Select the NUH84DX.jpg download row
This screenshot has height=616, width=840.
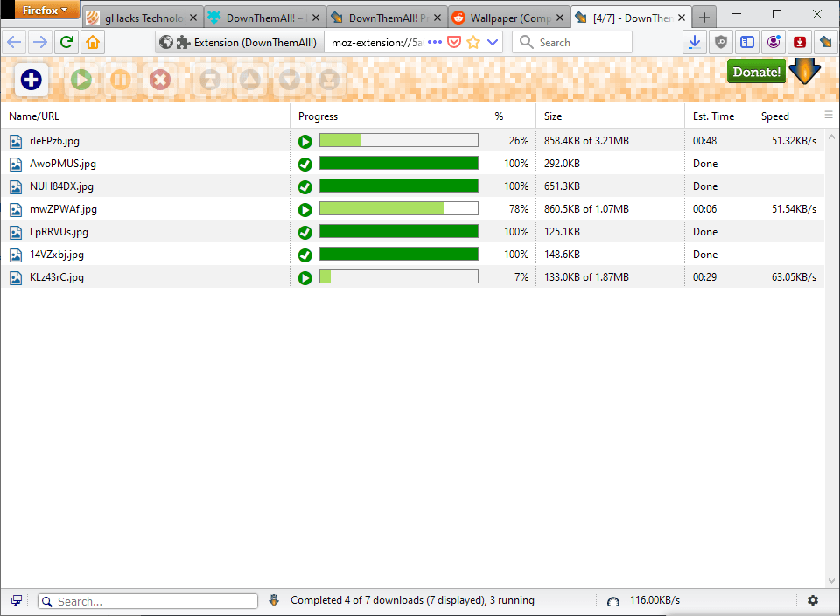coord(412,186)
